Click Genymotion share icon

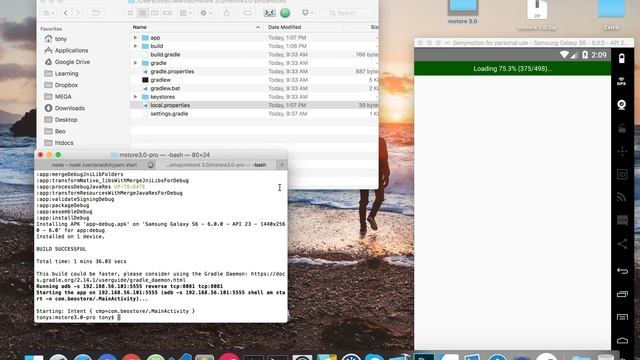point(622,244)
